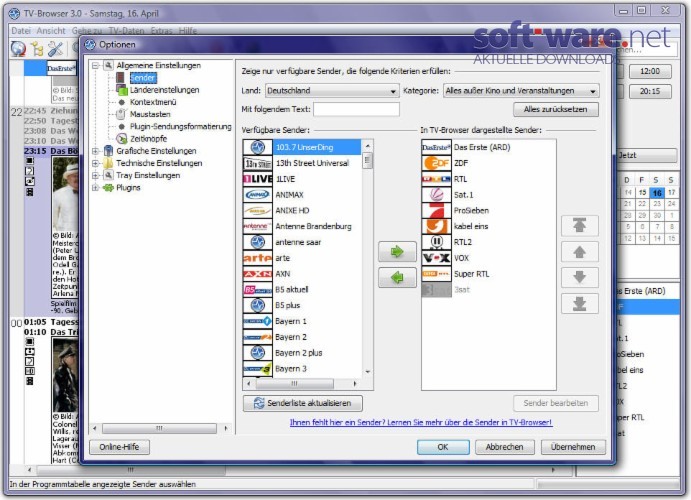This screenshot has width=691, height=500.
Task: Move selected channel to bottom of list
Action: [580, 304]
